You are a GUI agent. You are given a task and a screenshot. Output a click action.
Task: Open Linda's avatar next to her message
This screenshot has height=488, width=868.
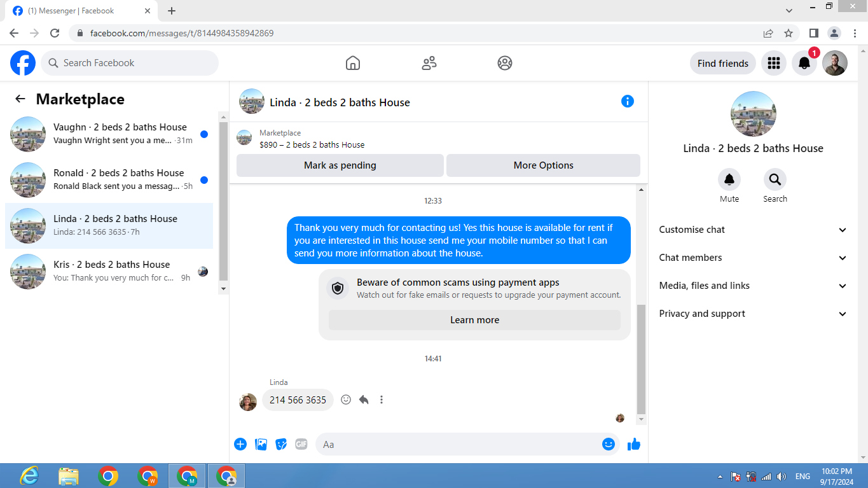pyautogui.click(x=248, y=401)
